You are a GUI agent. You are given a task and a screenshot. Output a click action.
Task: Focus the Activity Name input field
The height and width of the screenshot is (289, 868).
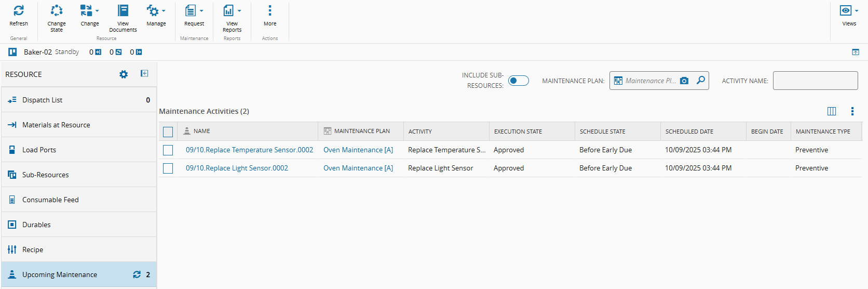coord(815,81)
